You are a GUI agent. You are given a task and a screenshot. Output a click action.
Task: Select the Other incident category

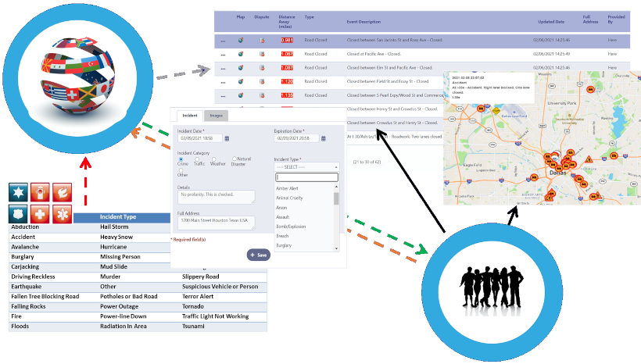click(181, 170)
